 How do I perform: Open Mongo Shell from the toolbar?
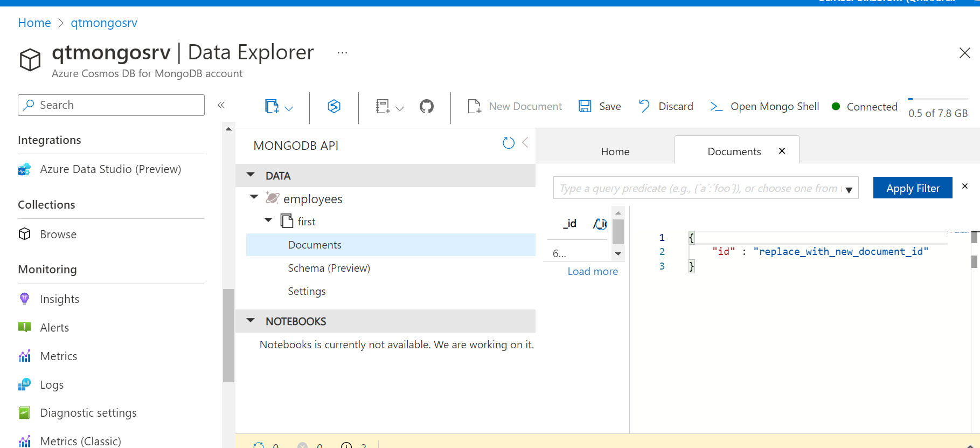[764, 106]
